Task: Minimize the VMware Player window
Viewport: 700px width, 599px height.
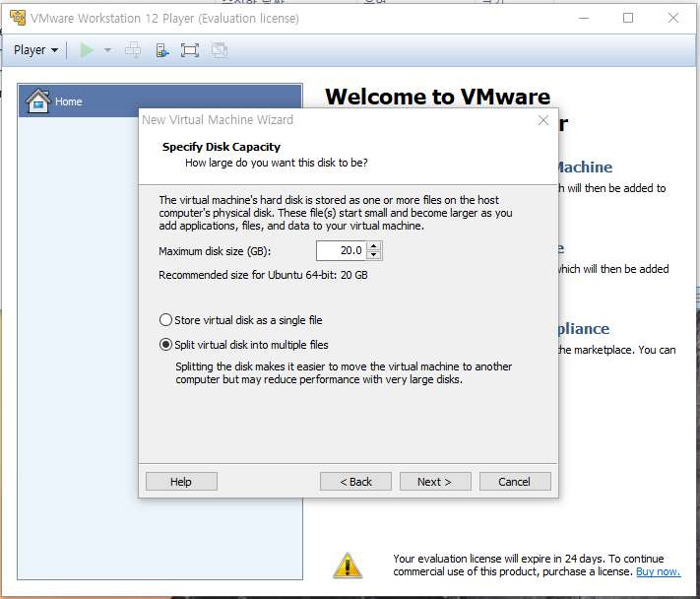Action: (584, 18)
